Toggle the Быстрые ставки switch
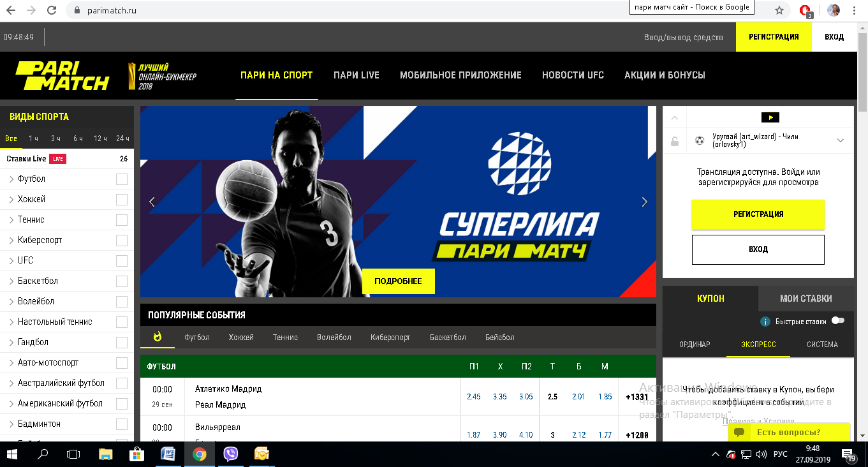 [838, 321]
